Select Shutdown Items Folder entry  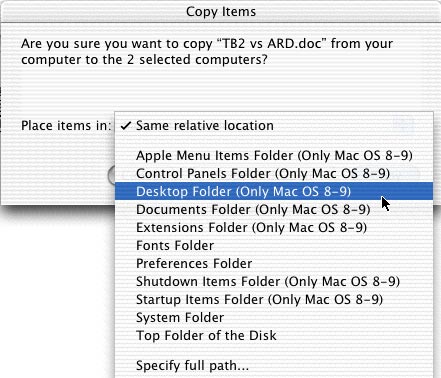coord(274,282)
